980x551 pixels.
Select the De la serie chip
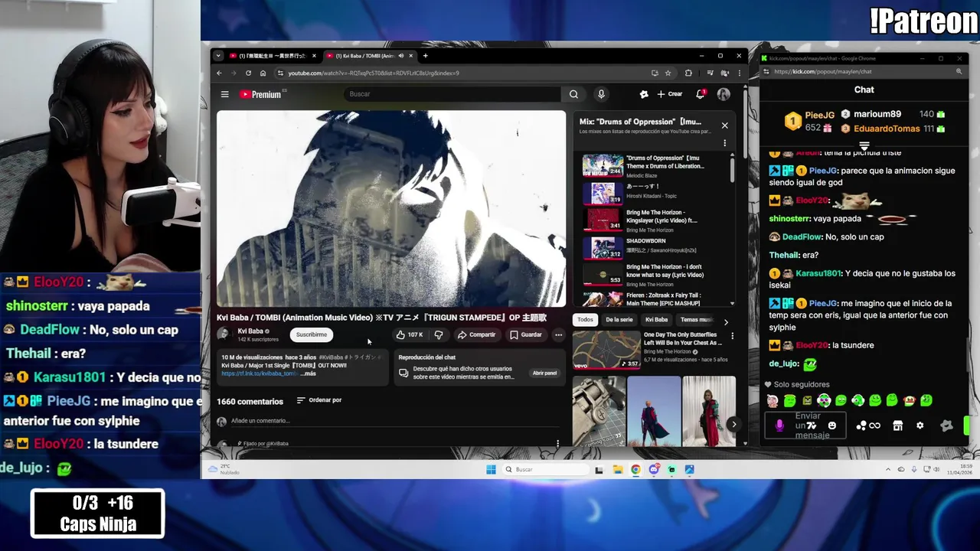point(619,319)
